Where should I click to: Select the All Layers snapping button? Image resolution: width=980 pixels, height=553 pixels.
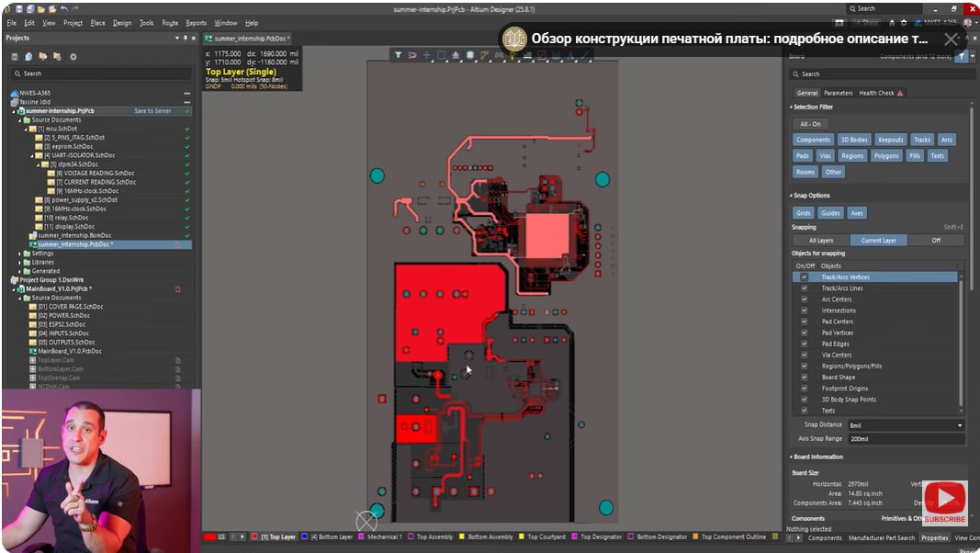tap(820, 241)
